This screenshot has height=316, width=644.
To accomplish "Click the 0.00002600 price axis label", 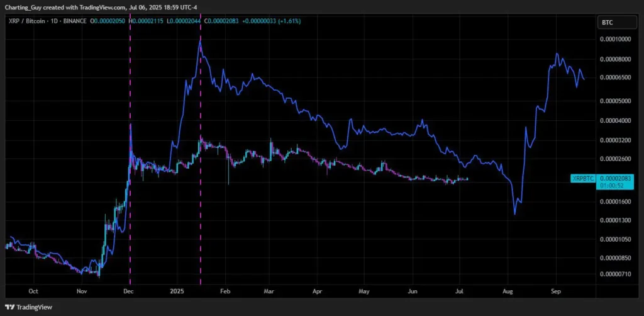I will [616, 159].
